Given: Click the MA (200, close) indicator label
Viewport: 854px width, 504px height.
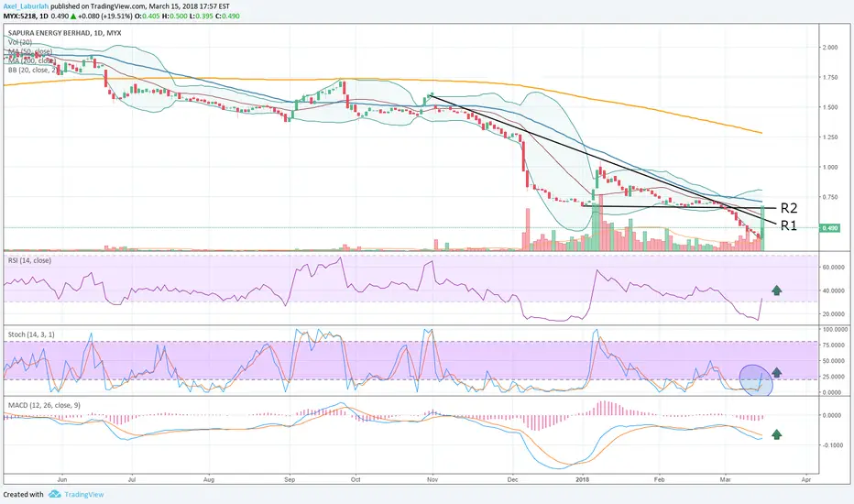Looking at the screenshot, I should (31, 60).
